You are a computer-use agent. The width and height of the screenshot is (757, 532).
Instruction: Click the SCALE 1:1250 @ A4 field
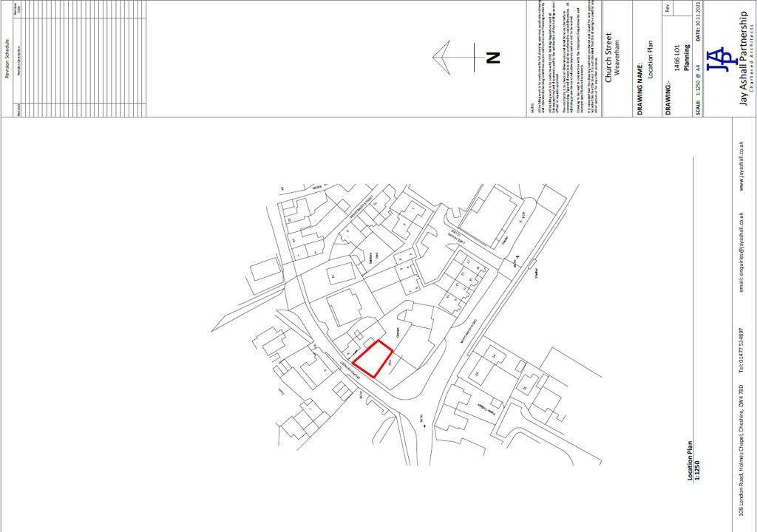coord(699,89)
